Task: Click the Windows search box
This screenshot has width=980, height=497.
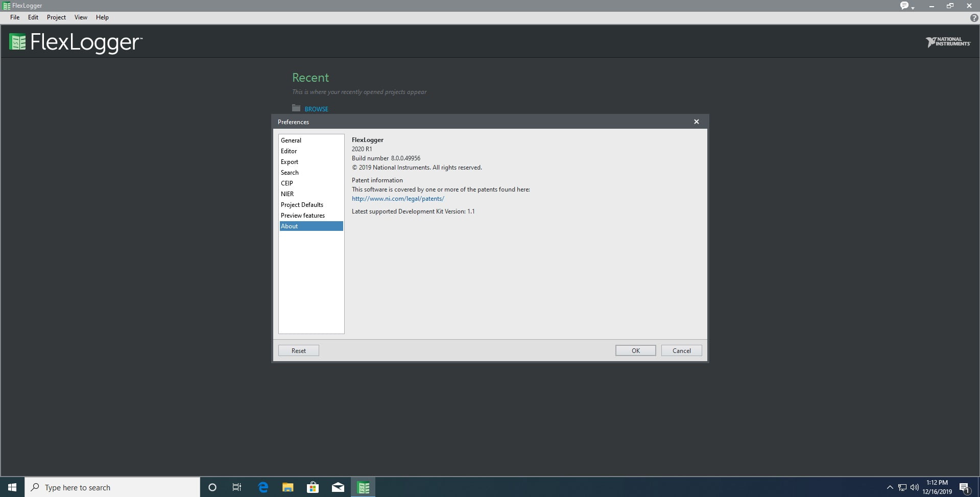Action: 112,487
